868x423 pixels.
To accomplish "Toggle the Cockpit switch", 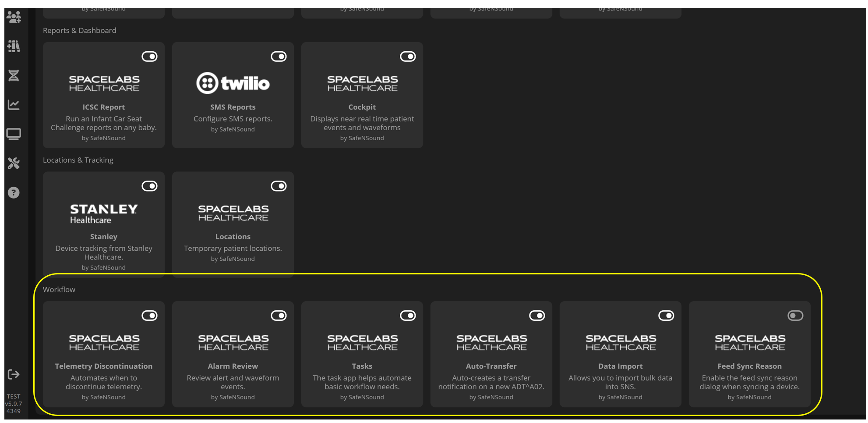I will [408, 57].
